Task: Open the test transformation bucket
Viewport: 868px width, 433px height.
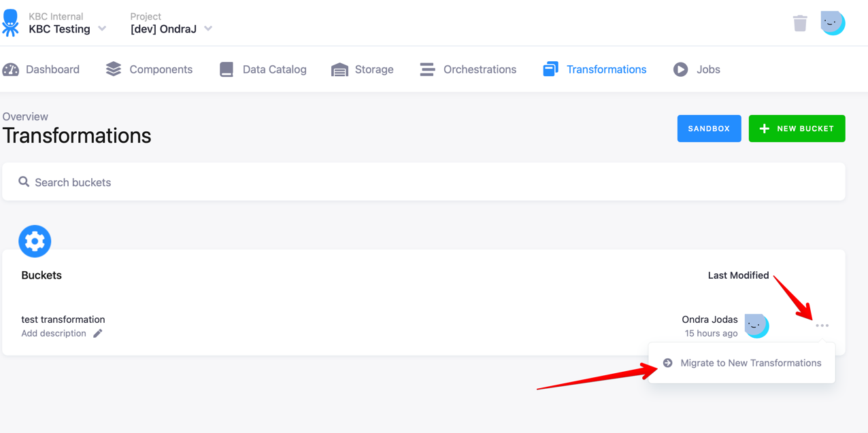Action: (x=63, y=319)
